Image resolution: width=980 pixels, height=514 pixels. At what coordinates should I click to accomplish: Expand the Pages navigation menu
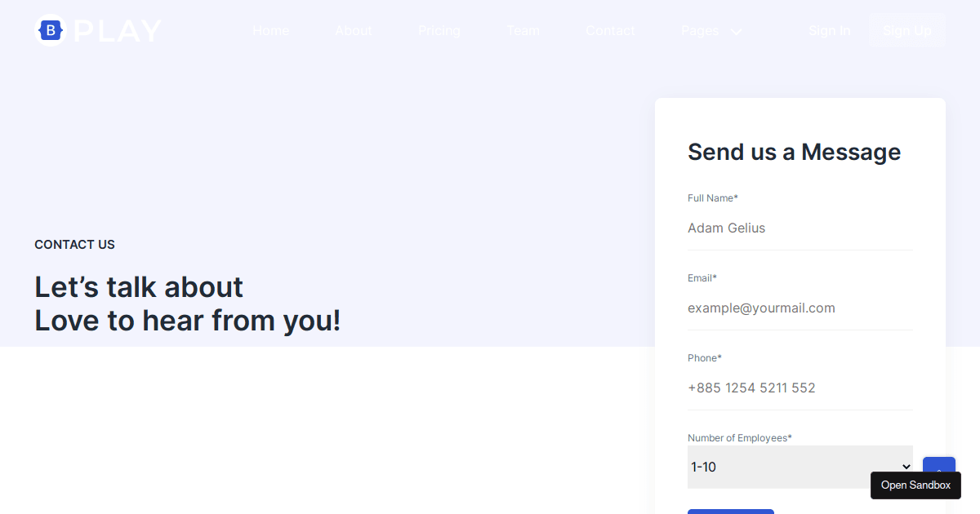pos(699,31)
